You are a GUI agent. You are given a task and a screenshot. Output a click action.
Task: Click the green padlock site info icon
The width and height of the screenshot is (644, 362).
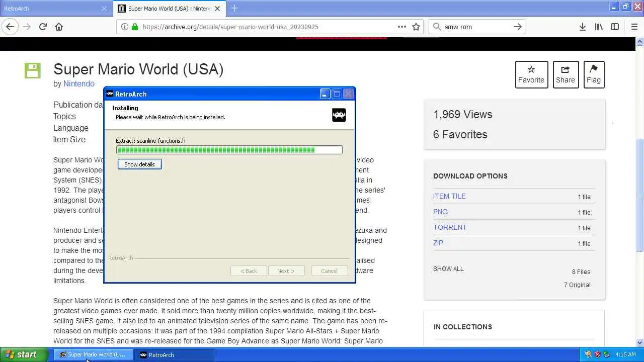[x=135, y=27]
